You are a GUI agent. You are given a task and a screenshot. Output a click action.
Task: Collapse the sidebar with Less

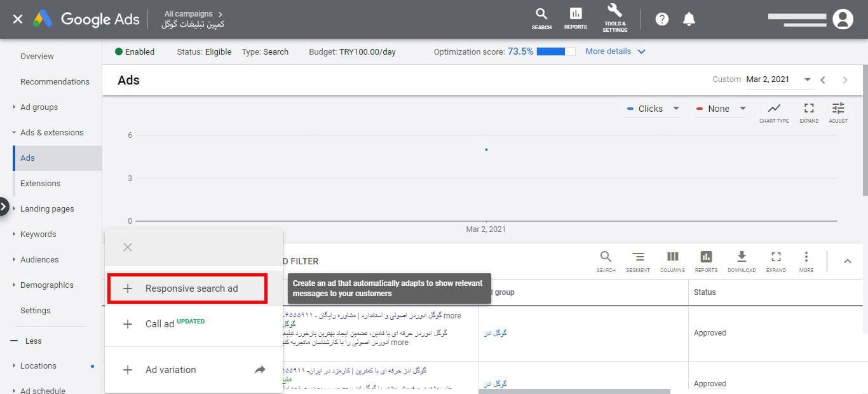click(x=26, y=341)
